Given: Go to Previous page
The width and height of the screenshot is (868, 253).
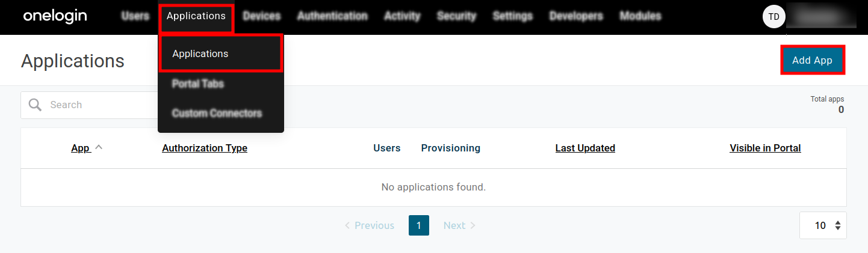Looking at the screenshot, I should pyautogui.click(x=369, y=225).
